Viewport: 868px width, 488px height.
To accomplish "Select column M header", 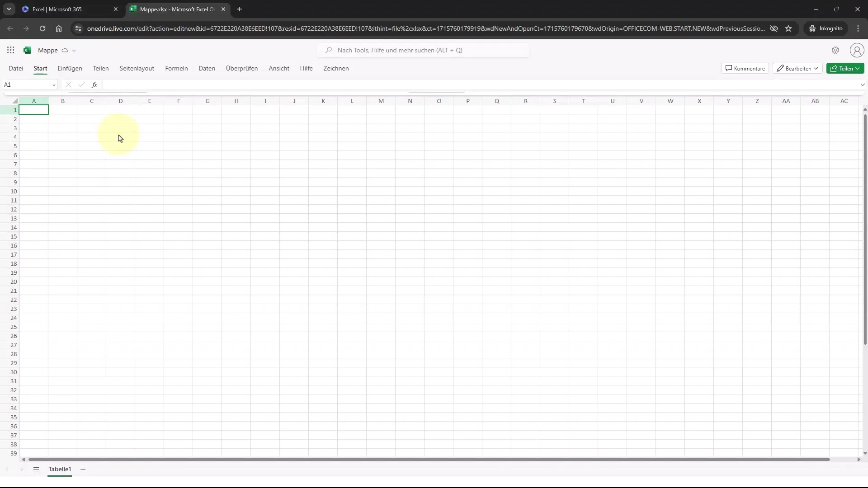I will coord(381,101).
